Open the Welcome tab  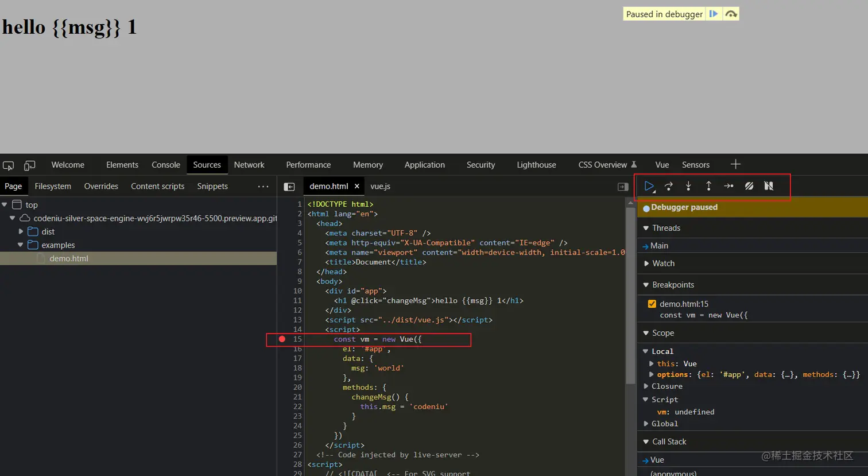[x=68, y=165]
